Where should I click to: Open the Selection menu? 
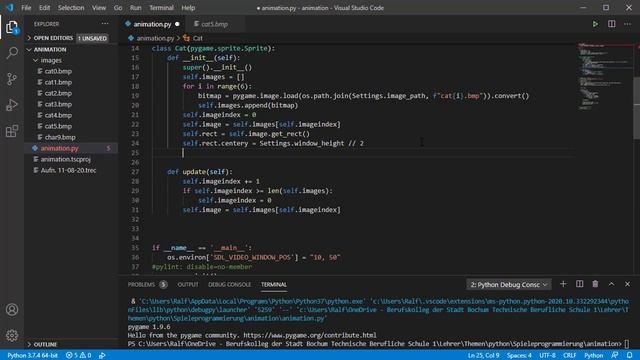tap(71, 7)
